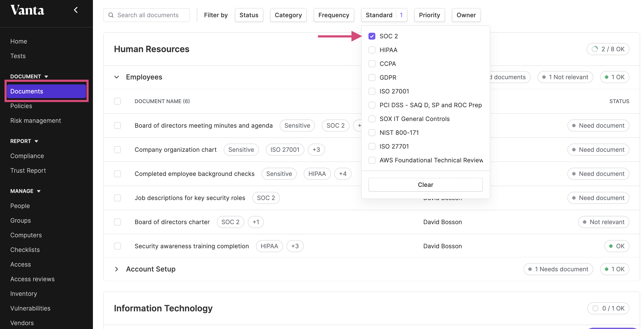Open Risk management in sidebar
This screenshot has width=644, height=329.
[36, 121]
